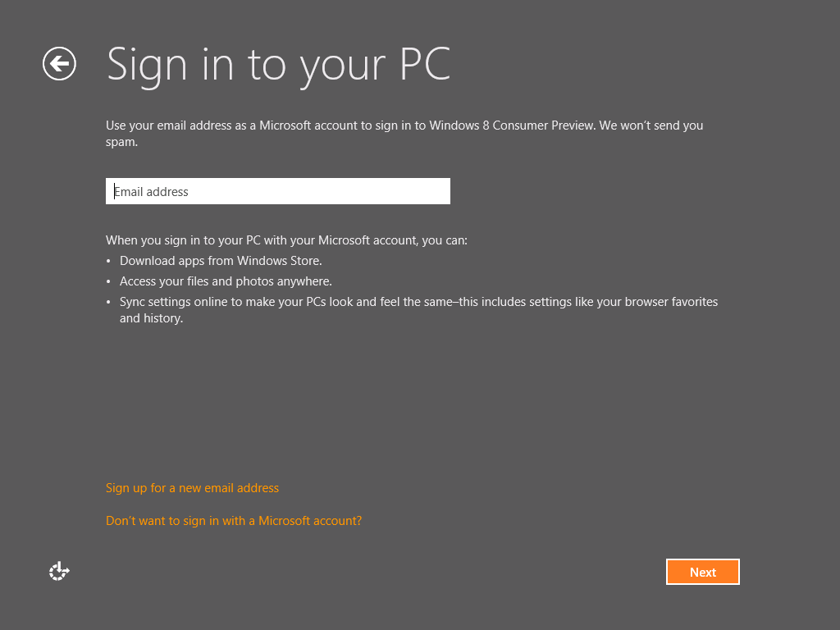Go back using the circular arrow
Screen dimensions: 840x630
(x=60, y=64)
